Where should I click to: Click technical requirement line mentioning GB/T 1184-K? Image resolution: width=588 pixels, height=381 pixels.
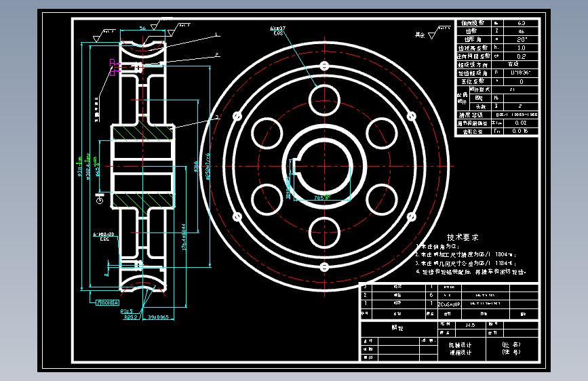click(x=466, y=263)
